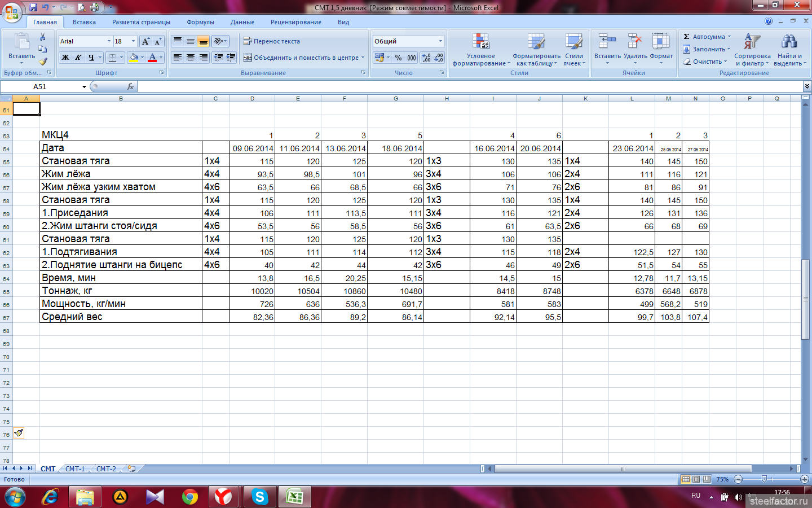Viewport: 812px width, 508px height.
Task: Open the round Office button menu
Action: (x=11, y=11)
